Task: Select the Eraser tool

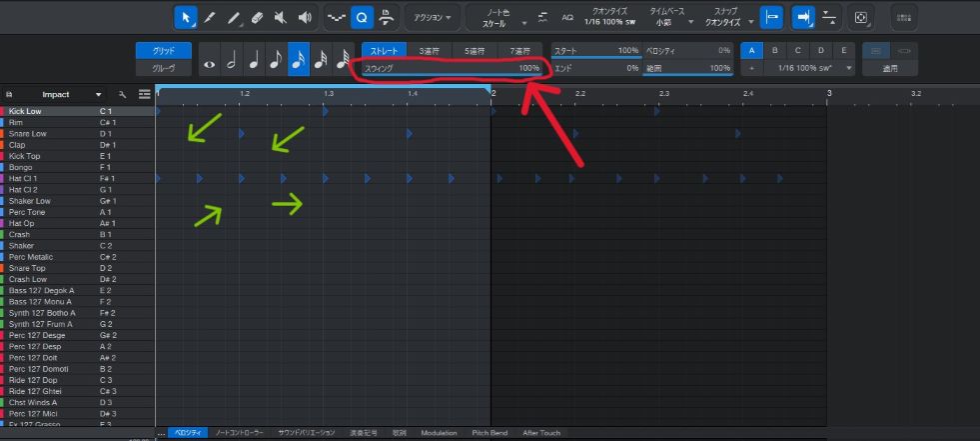Action: 258,17
